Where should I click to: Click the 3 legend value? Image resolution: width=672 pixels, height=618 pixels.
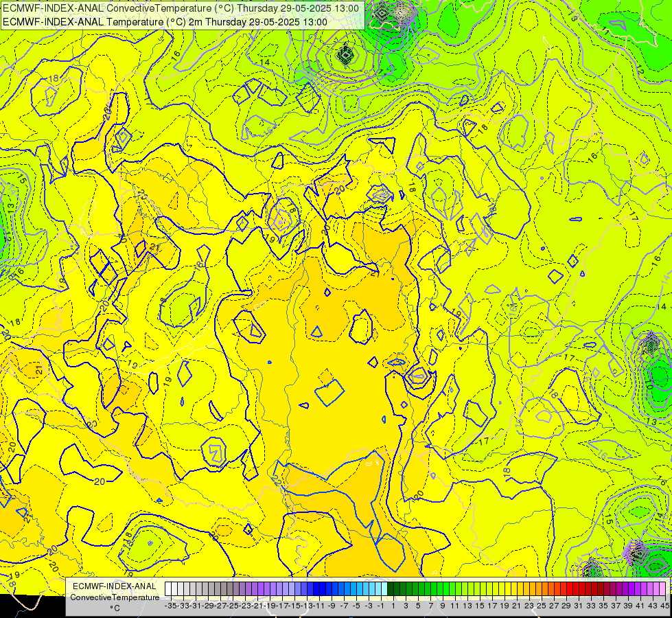[406, 606]
